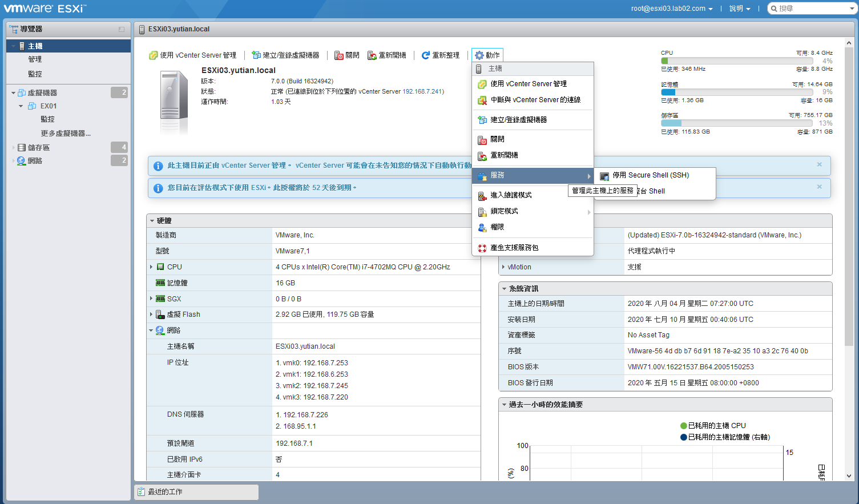The width and height of the screenshot is (859, 504).
Task: Click the 最近的工作 tasks icon
Action: pos(141,491)
